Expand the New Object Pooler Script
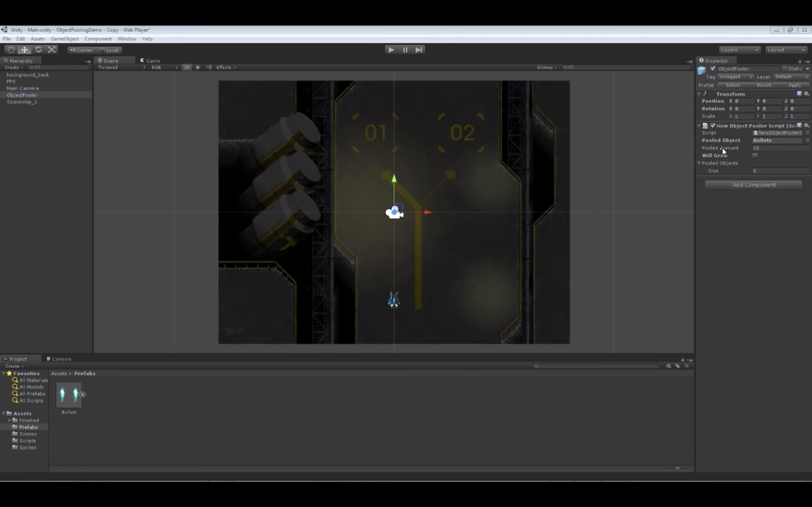This screenshot has width=812, height=507. point(699,125)
